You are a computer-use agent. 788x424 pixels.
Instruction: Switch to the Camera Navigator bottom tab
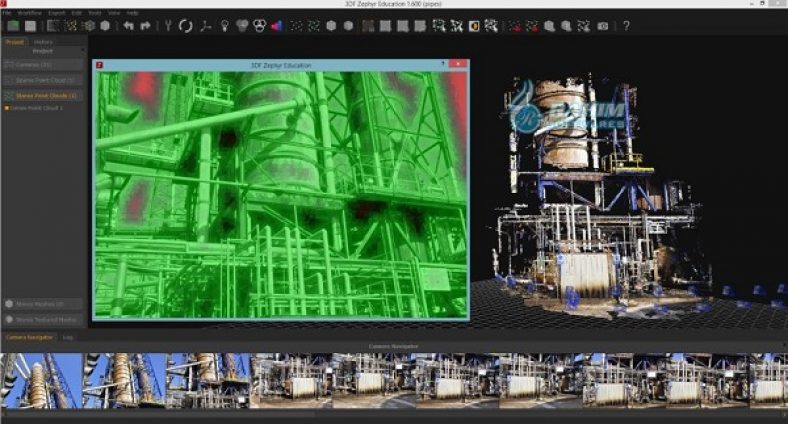pyautogui.click(x=30, y=337)
